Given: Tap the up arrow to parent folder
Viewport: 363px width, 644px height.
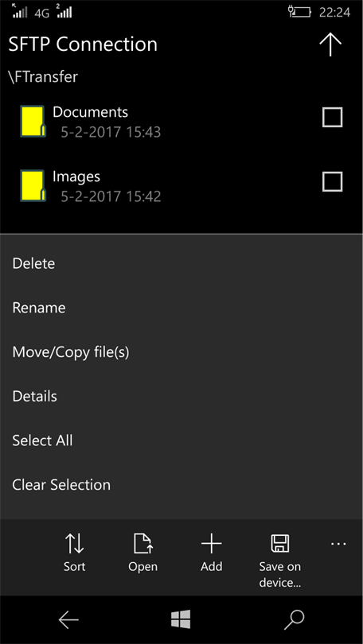Looking at the screenshot, I should tap(330, 45).
